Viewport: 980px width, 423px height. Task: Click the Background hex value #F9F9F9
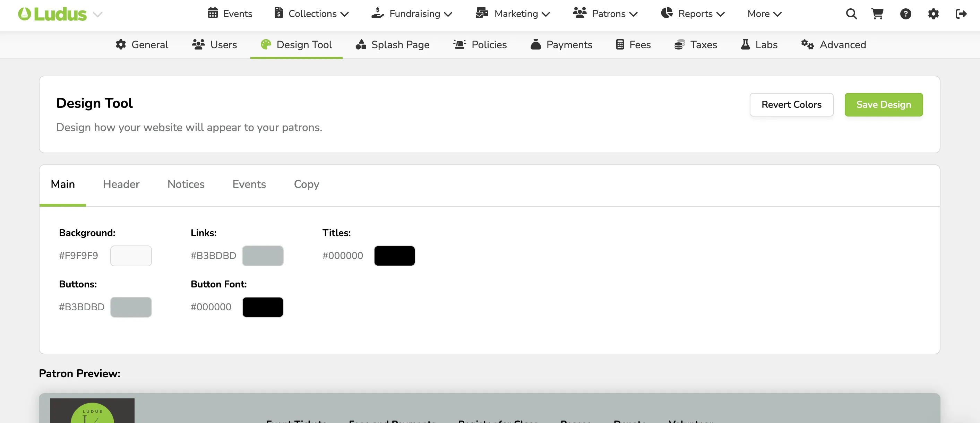tap(78, 256)
